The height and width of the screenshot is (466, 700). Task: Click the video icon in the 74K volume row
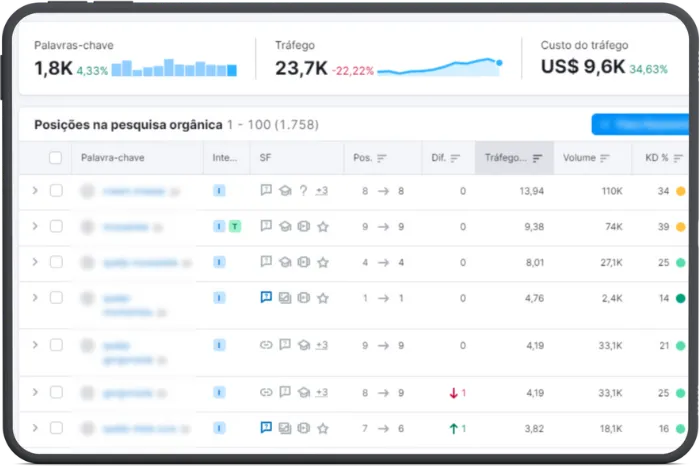304,226
